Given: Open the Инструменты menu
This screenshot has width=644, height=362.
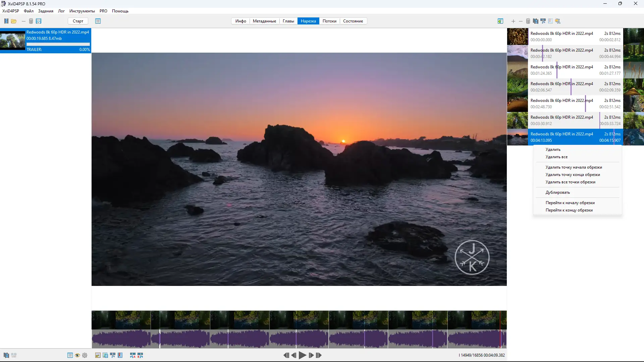Looking at the screenshot, I should click(82, 11).
